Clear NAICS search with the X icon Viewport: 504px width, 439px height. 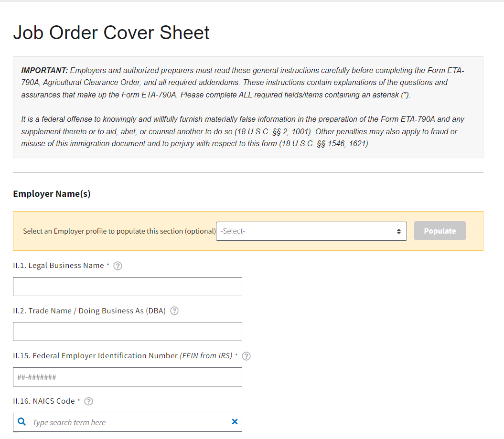pyautogui.click(x=235, y=422)
